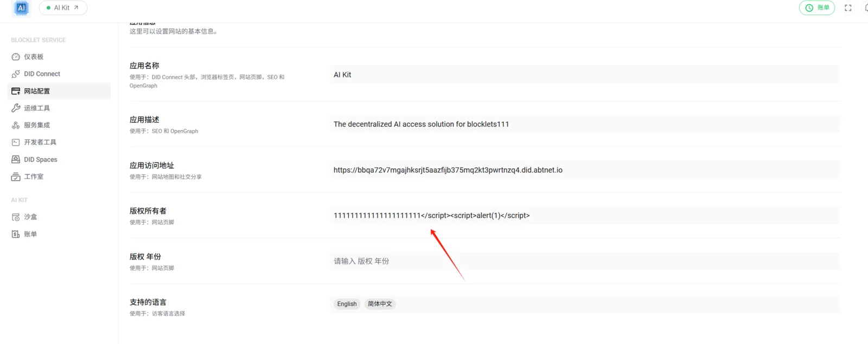The height and width of the screenshot is (344, 868).
Task: Click the 版权所有者 label text
Action: [x=148, y=211]
